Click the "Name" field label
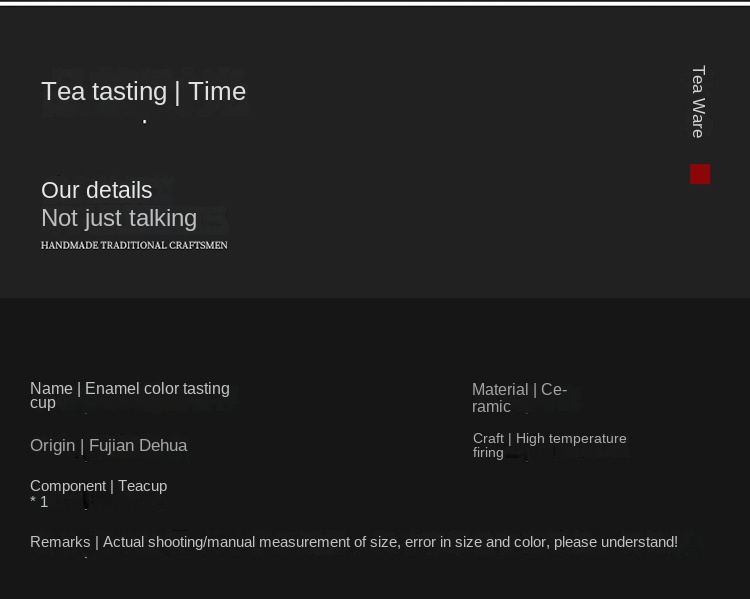 51,388
